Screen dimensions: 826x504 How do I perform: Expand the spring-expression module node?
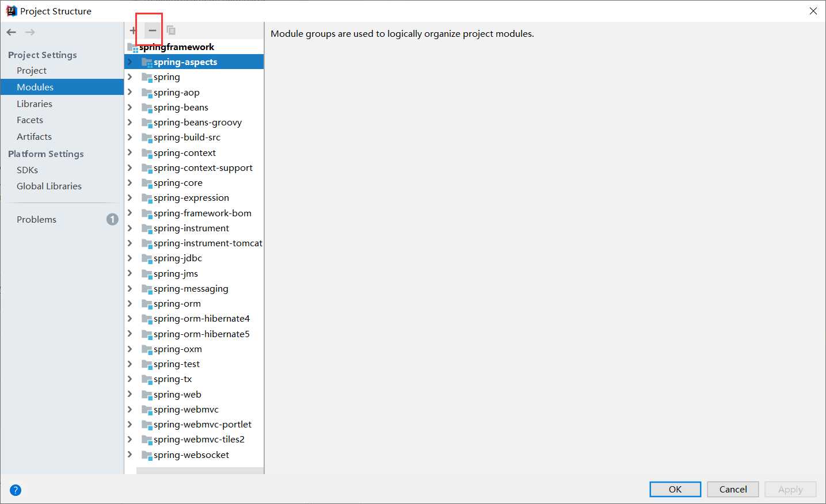pos(130,197)
